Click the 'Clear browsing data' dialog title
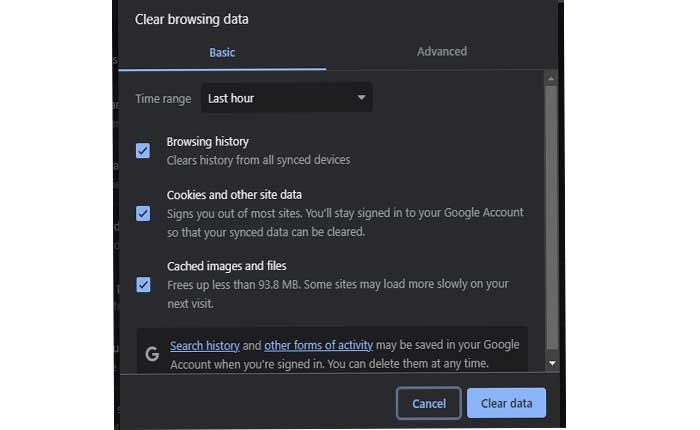Image resolution: width=700 pixels, height=430 pixels. coord(192,19)
